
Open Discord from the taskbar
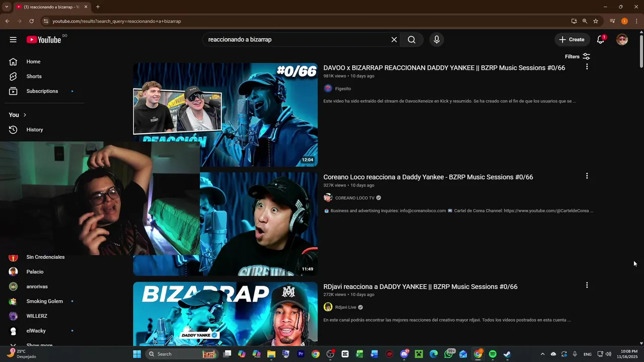(404, 354)
